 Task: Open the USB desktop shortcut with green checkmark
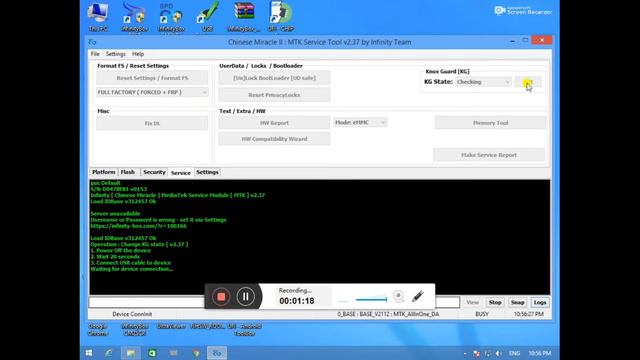tap(207, 18)
